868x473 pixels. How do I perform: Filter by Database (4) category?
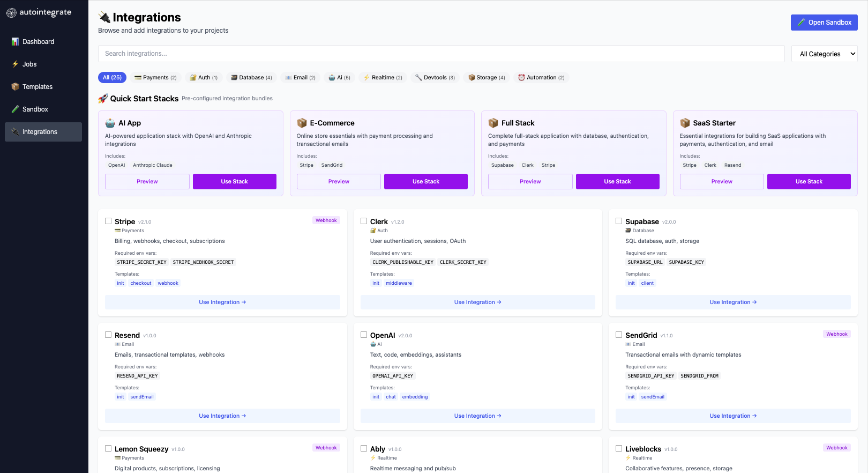point(251,78)
